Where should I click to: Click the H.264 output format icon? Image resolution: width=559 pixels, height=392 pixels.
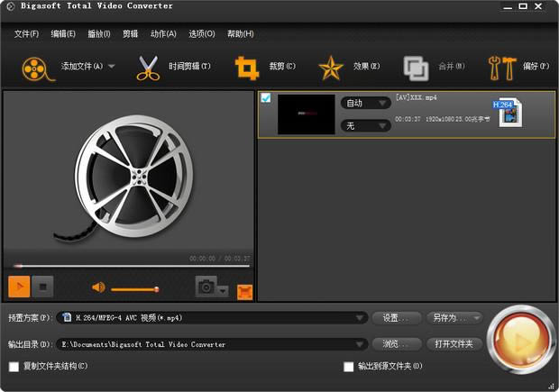click(508, 113)
